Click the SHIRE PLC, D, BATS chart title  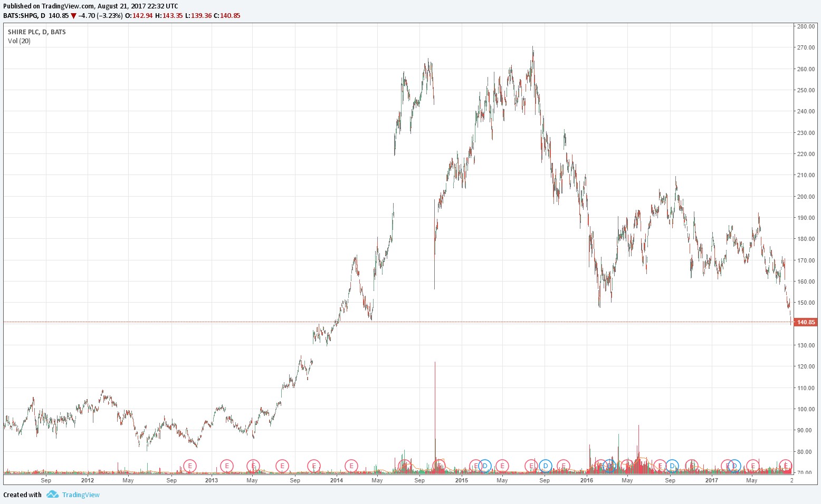37,32
